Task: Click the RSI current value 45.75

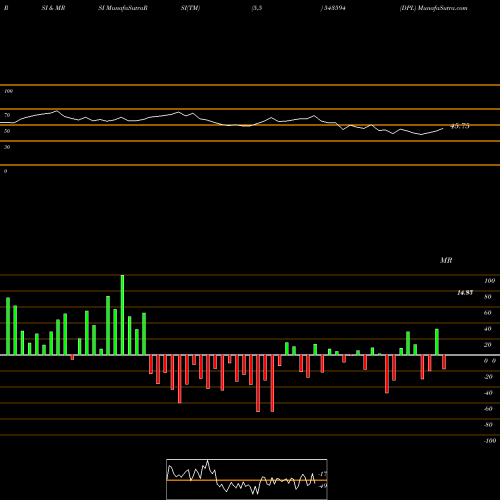Action: [460, 126]
